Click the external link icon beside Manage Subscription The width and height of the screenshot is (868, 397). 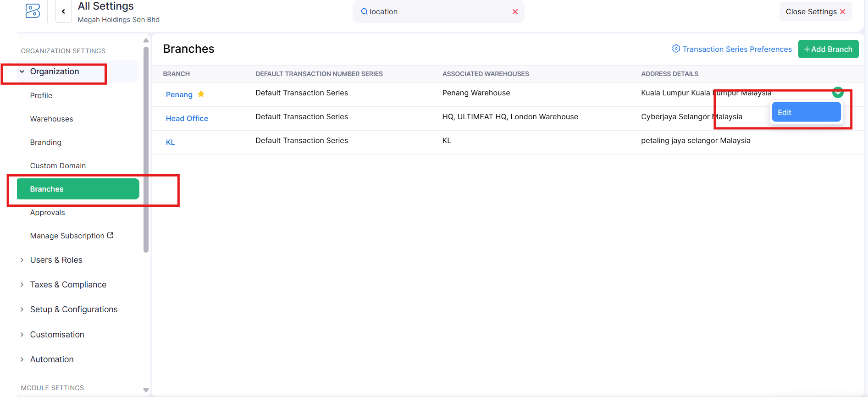[111, 235]
